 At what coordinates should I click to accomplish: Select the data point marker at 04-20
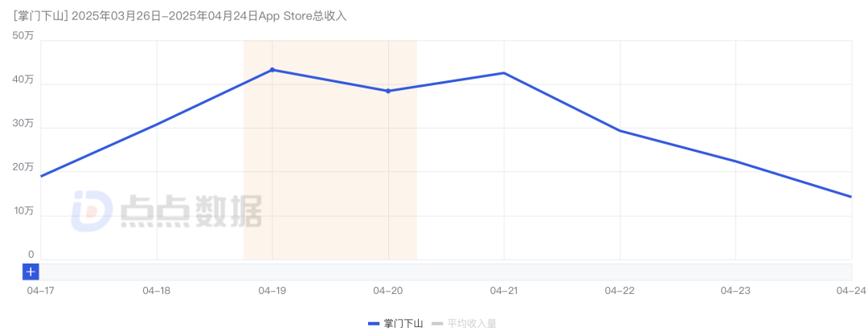click(388, 91)
